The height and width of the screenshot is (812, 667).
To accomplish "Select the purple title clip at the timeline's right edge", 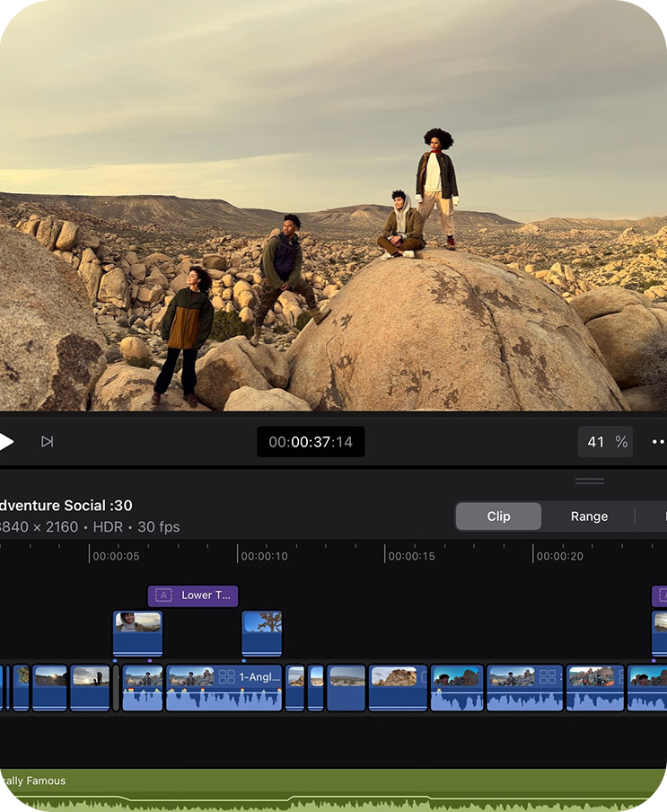I will click(660, 596).
